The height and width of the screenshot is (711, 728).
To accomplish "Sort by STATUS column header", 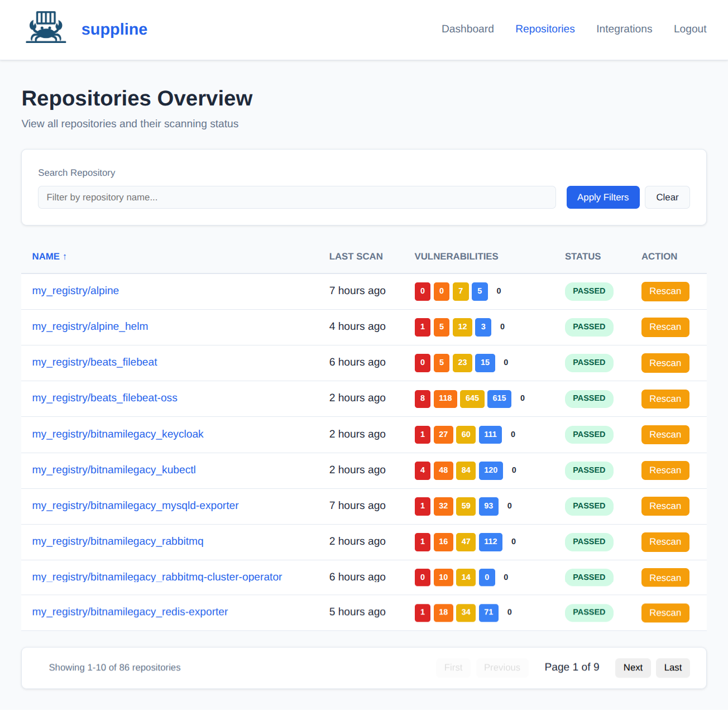I will (582, 256).
